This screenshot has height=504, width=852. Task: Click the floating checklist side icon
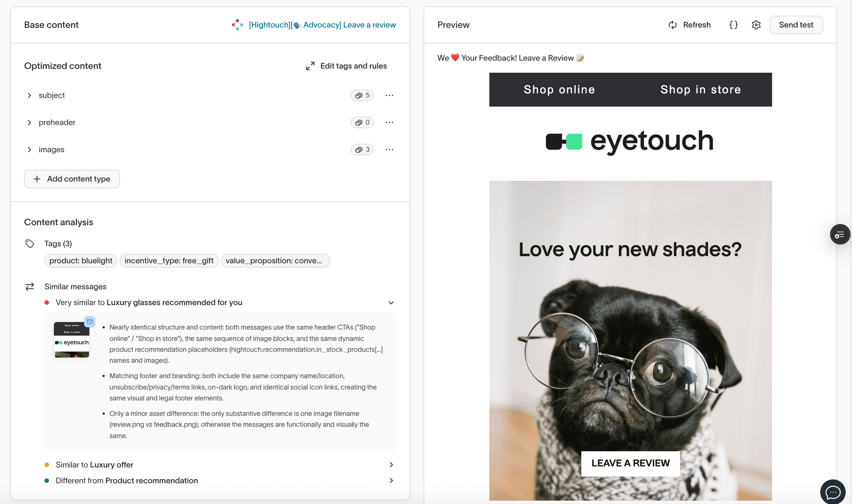point(840,235)
